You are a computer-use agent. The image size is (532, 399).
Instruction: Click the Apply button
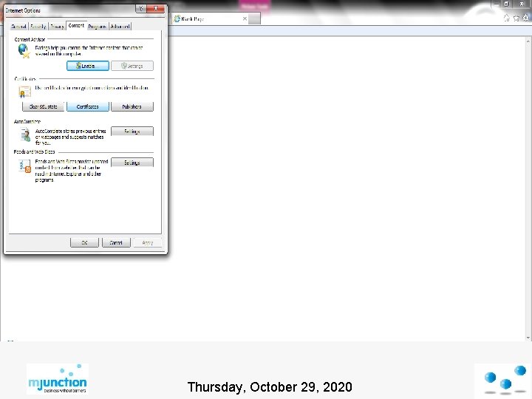[148, 242]
